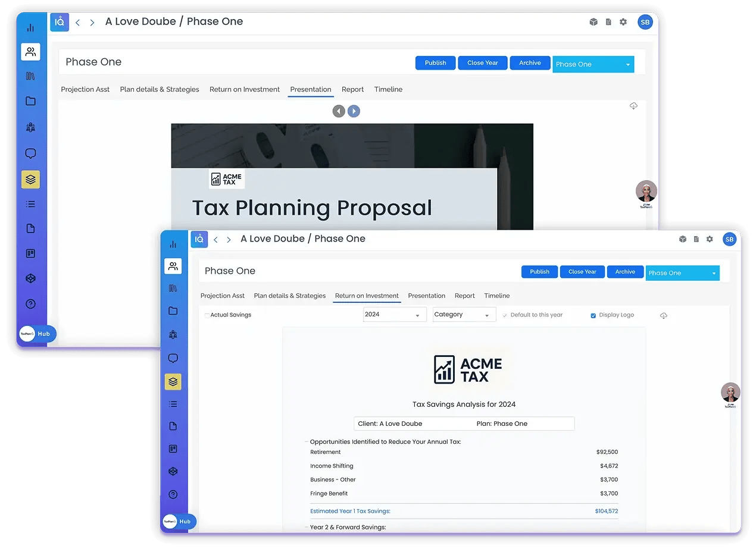Viewport: 756px width, 552px height.
Task: Open the Category dropdown
Action: tap(464, 315)
